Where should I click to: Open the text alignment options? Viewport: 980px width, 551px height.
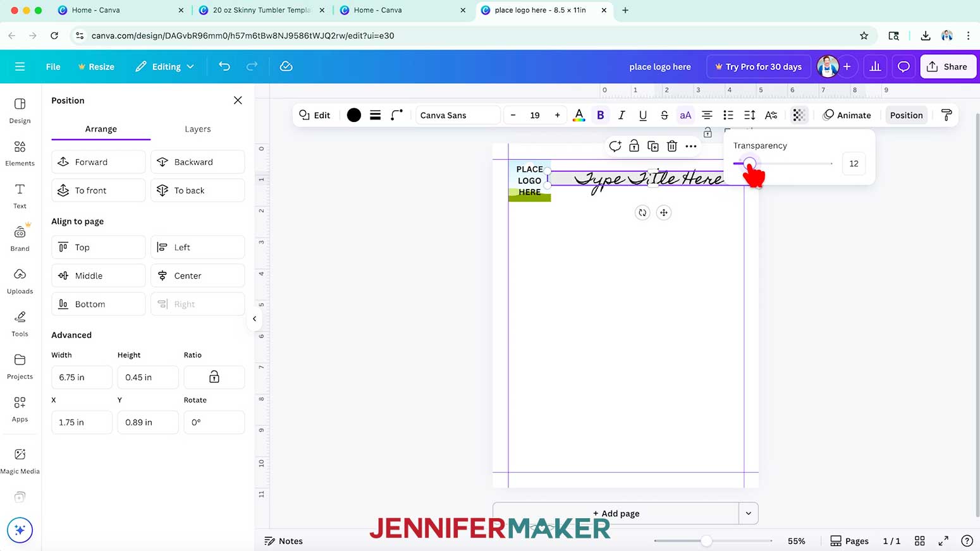tap(707, 115)
